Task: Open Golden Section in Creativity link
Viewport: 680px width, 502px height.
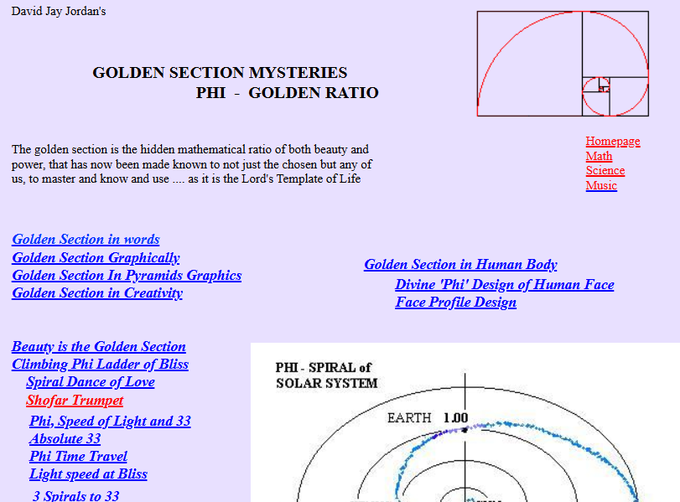Action: click(x=97, y=293)
